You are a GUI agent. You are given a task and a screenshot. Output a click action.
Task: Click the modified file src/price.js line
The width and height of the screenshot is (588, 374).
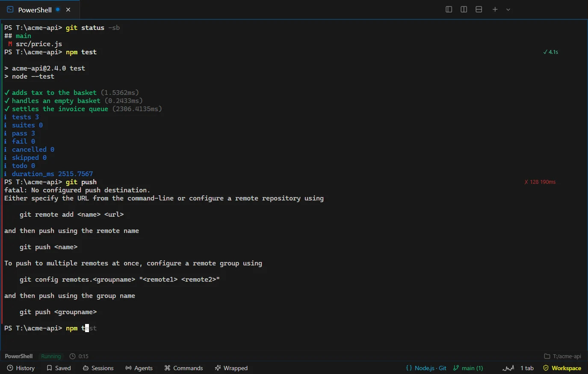[x=35, y=44]
